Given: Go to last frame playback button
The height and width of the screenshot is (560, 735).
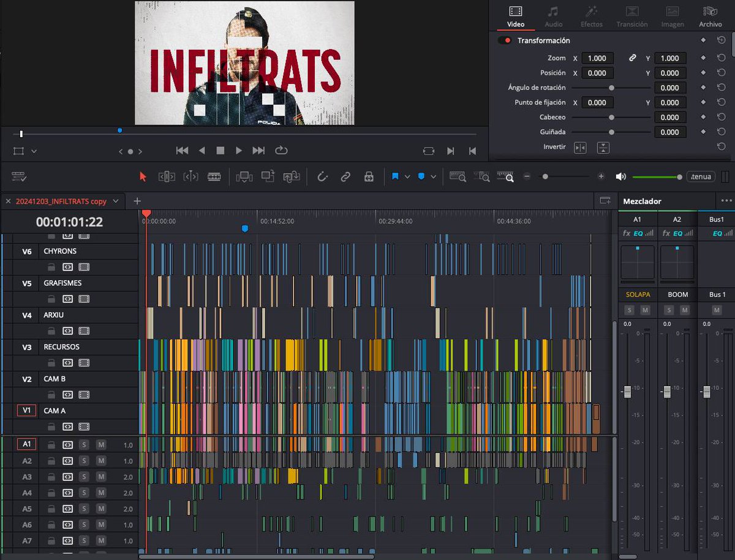Looking at the screenshot, I should pos(258,151).
